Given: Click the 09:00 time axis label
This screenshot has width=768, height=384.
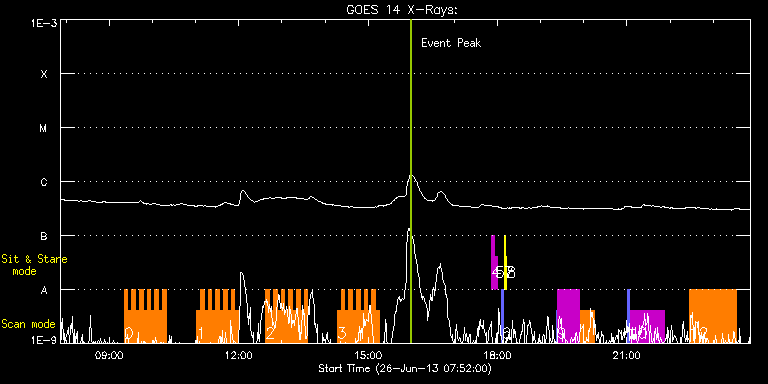Looking at the screenshot, I should (x=109, y=355).
